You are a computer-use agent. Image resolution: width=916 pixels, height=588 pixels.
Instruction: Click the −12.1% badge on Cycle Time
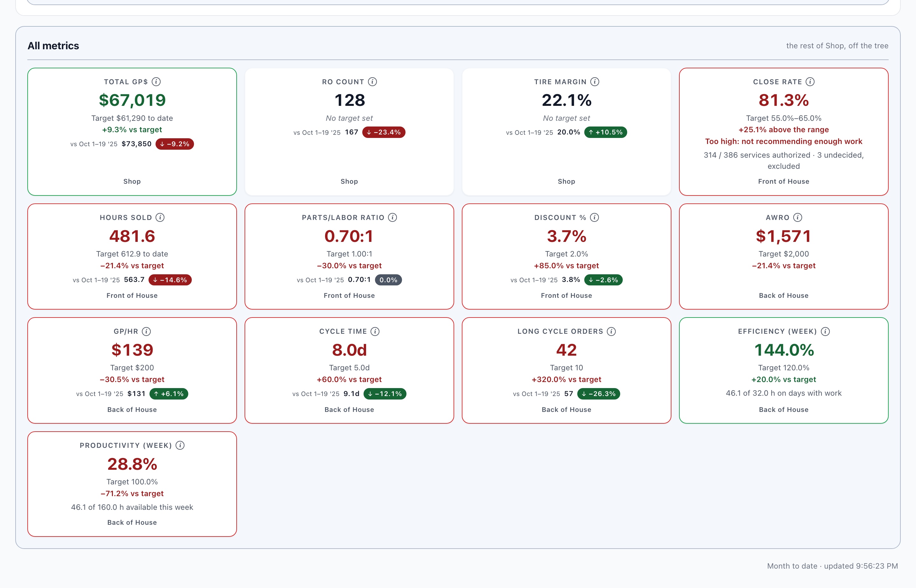pos(385,394)
